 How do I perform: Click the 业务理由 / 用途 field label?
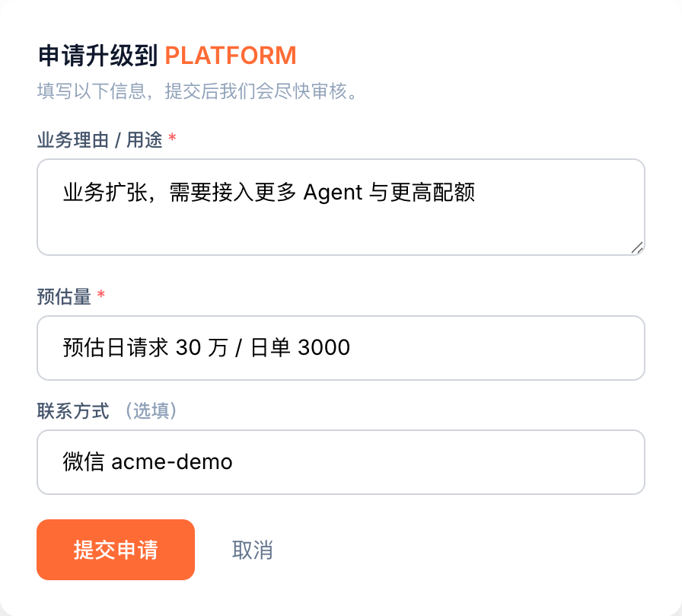point(100,140)
